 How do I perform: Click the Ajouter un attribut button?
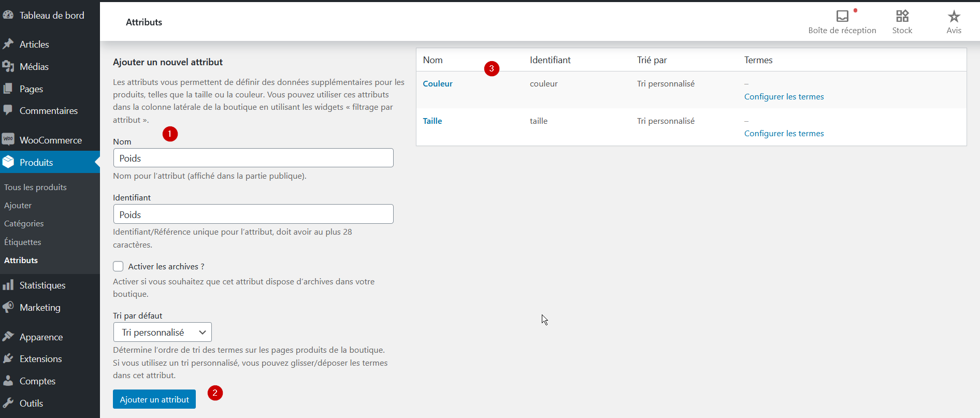coord(154,399)
